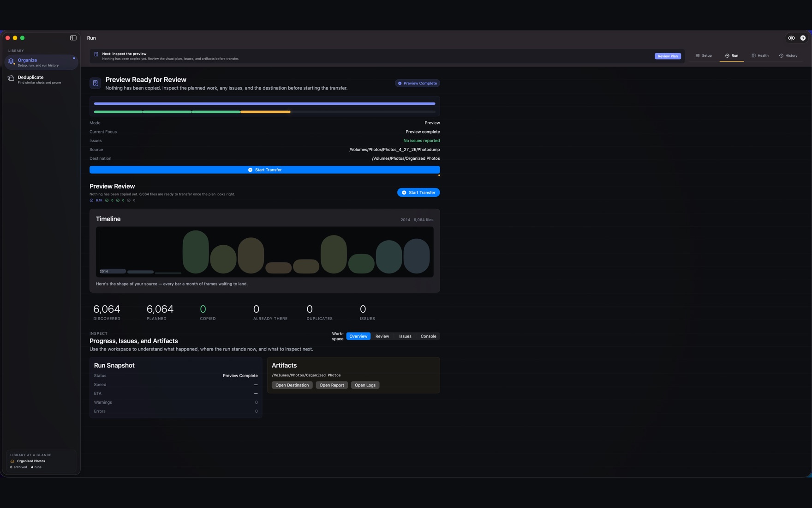Click the Organized Photos library icon
The width and height of the screenshot is (812, 508).
12,461
